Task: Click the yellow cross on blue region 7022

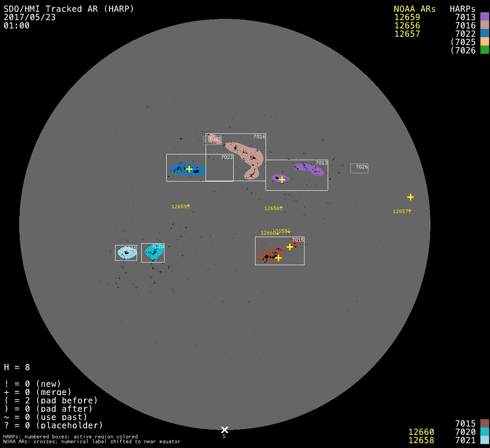Action: click(x=189, y=169)
